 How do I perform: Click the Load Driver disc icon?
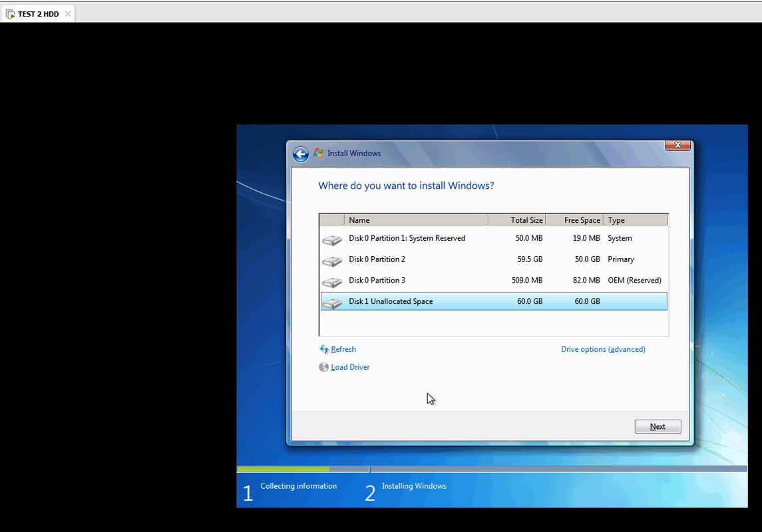(323, 367)
